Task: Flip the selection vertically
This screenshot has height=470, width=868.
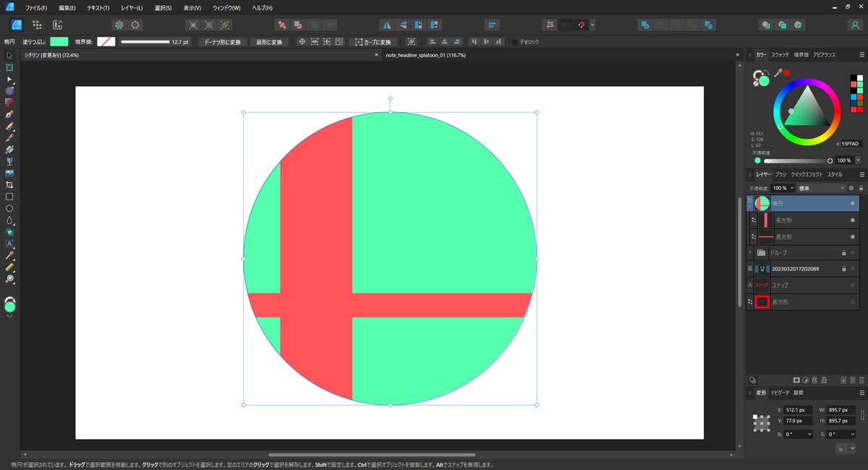Action: coord(402,24)
